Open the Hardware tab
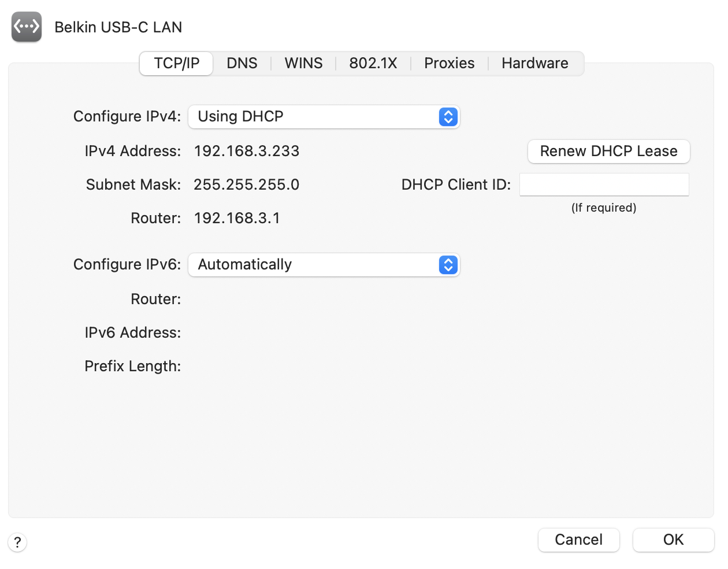Screen dimensions: 728x569 [534, 63]
